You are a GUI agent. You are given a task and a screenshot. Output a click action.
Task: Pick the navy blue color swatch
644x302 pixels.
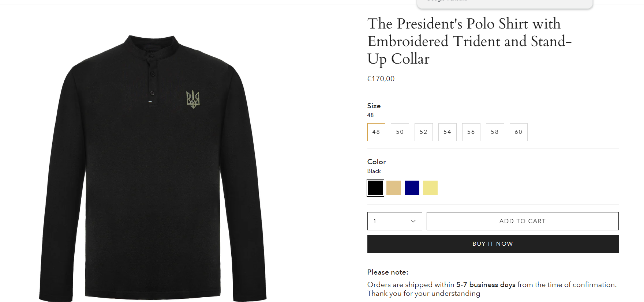412,188
